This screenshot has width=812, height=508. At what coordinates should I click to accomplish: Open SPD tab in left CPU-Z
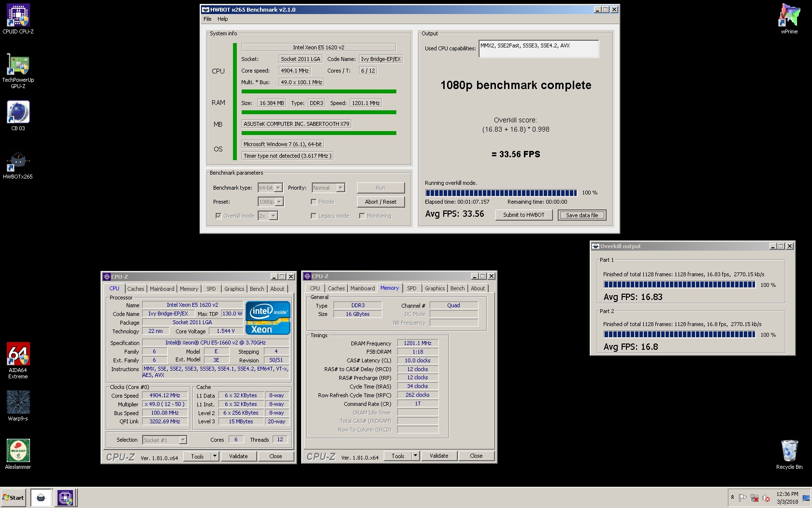[x=211, y=289]
